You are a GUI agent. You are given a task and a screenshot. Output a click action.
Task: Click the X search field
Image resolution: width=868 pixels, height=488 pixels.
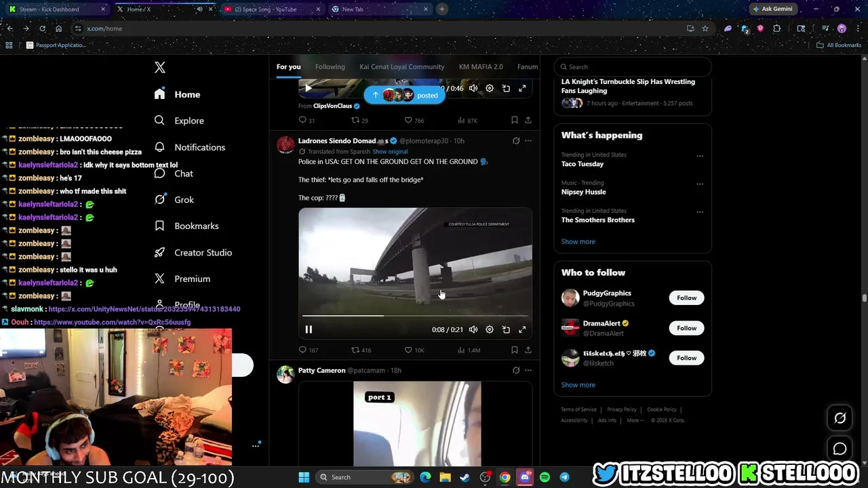[x=633, y=66]
